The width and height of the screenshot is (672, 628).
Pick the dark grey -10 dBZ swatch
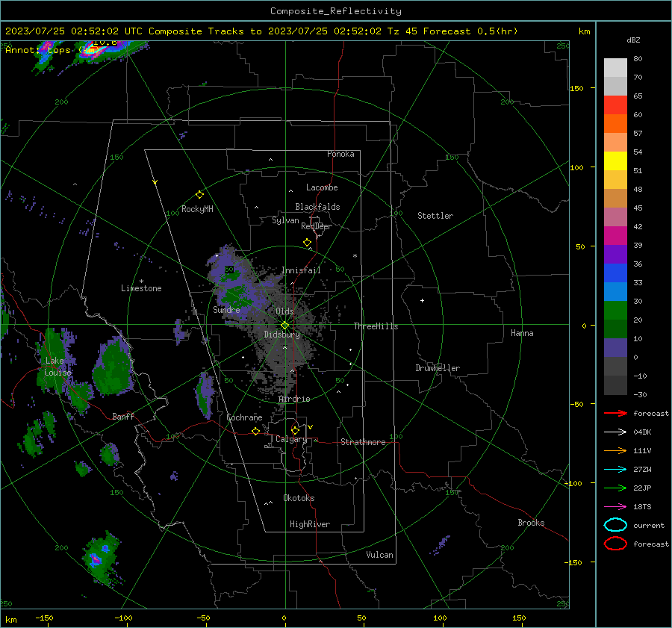(615, 385)
